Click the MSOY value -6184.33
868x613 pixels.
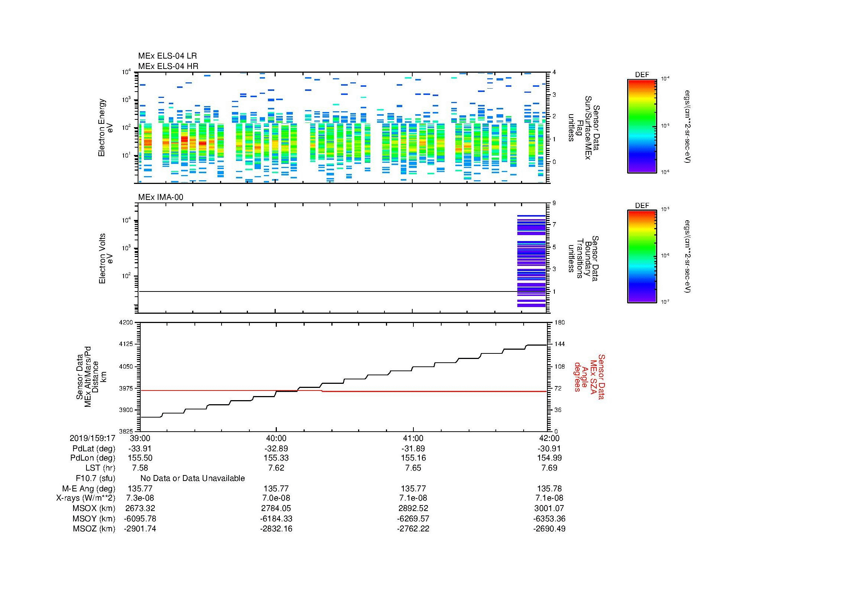[276, 518]
